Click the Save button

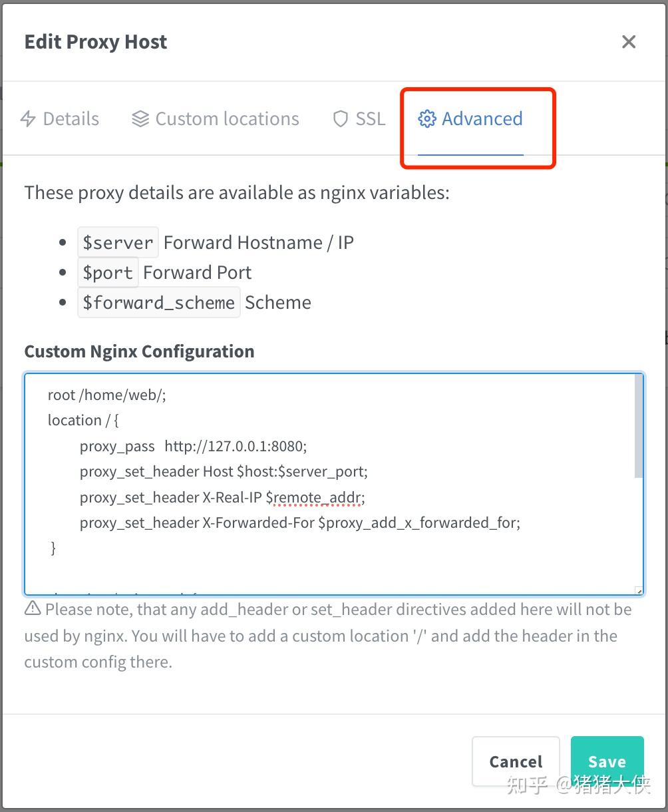[606, 761]
